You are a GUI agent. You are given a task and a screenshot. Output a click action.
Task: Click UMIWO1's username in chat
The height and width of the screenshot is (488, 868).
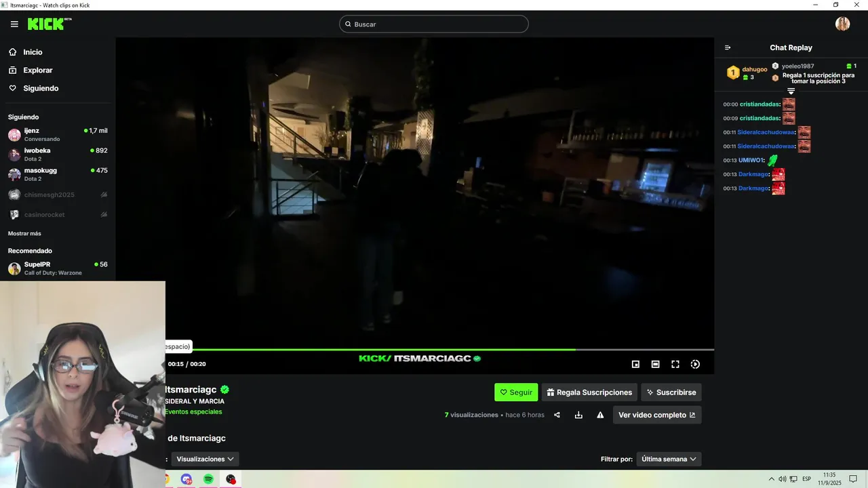click(751, 161)
